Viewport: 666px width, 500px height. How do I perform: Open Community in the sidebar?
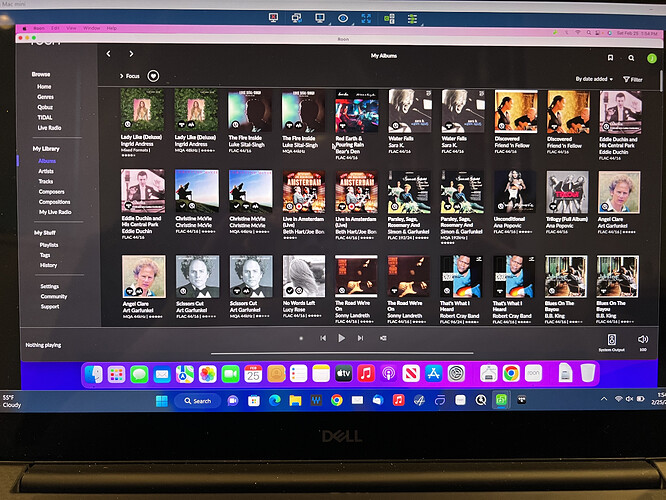(x=54, y=297)
